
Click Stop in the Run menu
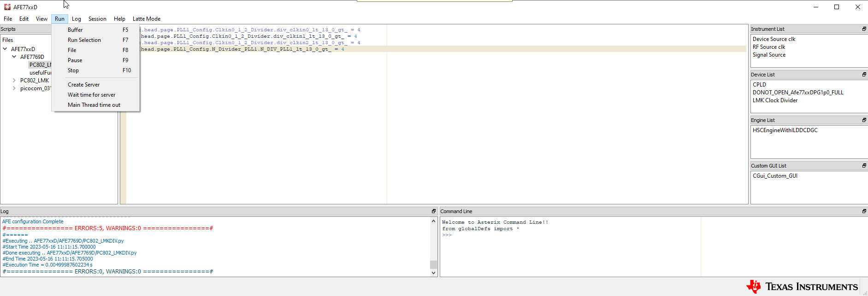click(x=73, y=70)
